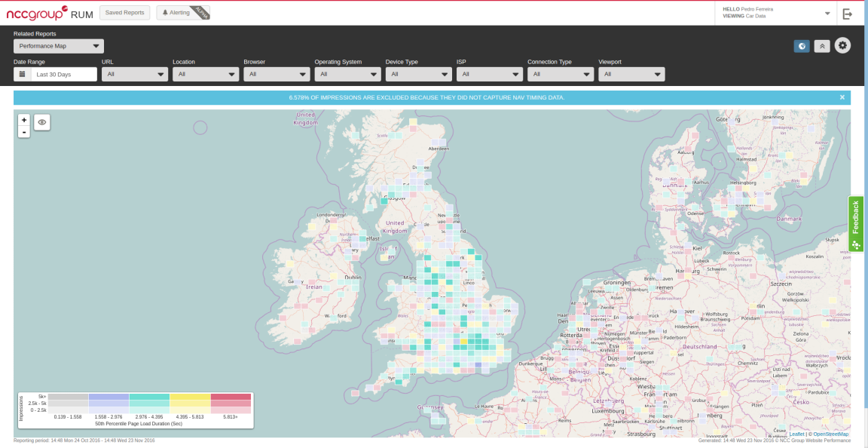Open the Operating System filter dropdown
Image resolution: width=868 pixels, height=448 pixels.
pos(347,75)
